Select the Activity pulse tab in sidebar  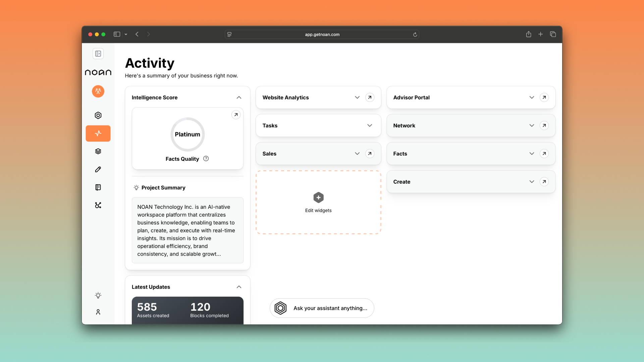(98, 133)
